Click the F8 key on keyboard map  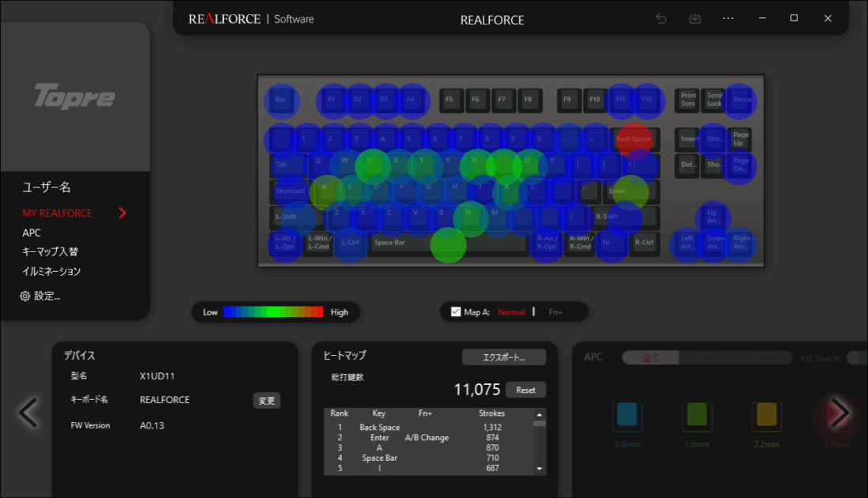[x=530, y=100]
